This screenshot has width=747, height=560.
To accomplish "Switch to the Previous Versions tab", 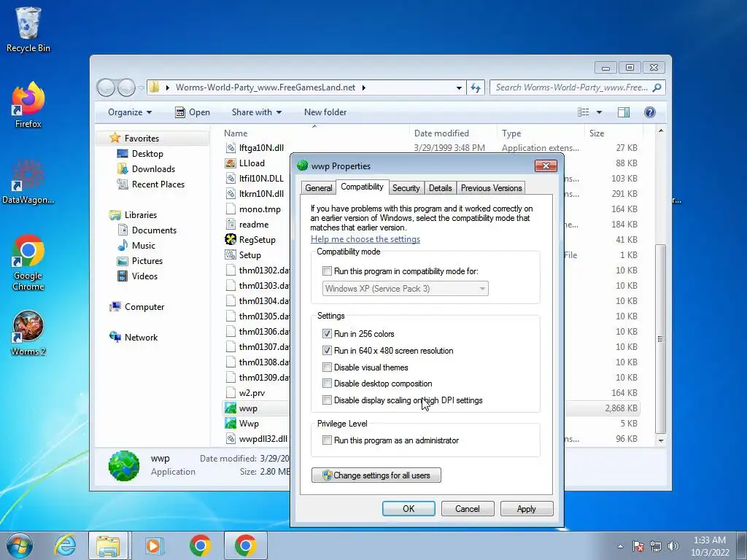I will click(x=491, y=188).
